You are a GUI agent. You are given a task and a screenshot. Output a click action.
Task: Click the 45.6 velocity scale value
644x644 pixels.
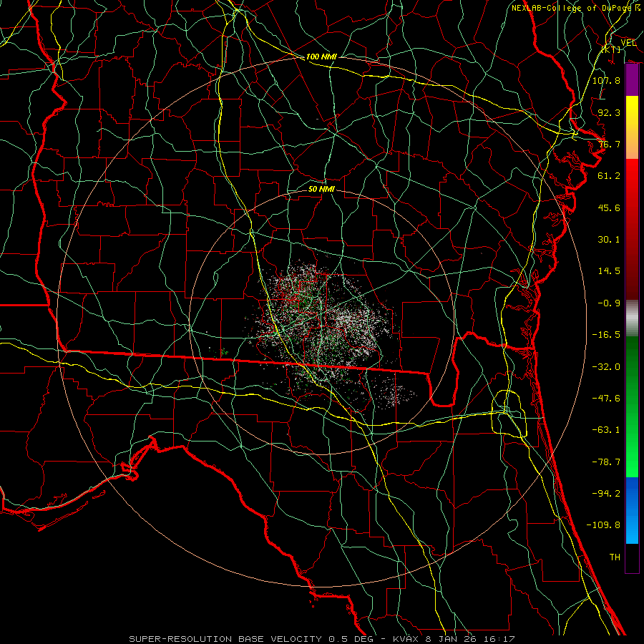[x=609, y=208]
